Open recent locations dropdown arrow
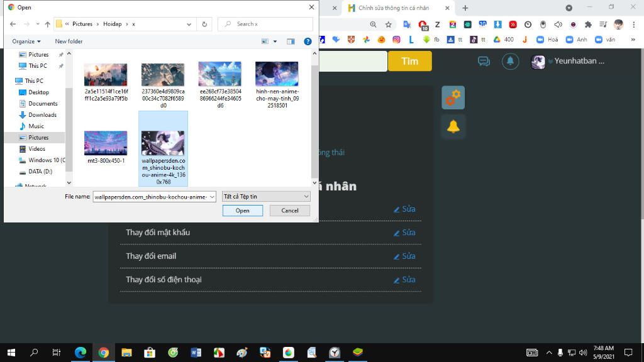Screen dimensions: 644x362 37,25
